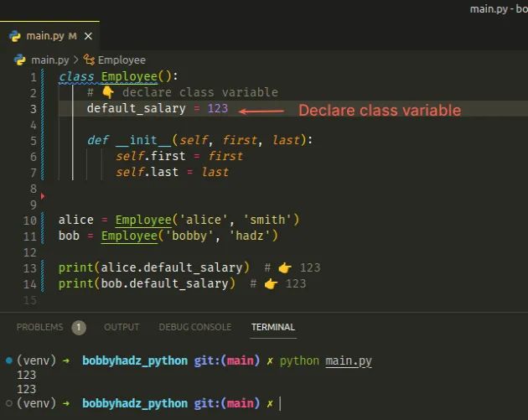Click the window title 'main.py - bo' text
528x420 pixels.
click(x=499, y=9)
